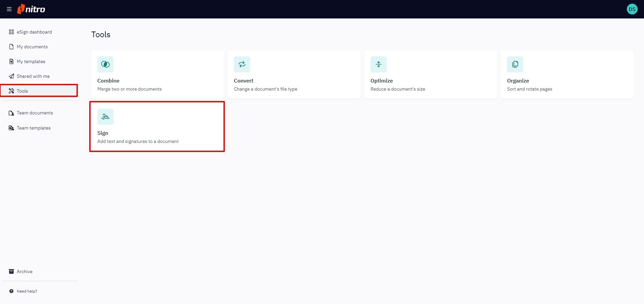Click the hamburger menu icon
Viewport: 644px width, 304px height.
point(9,9)
